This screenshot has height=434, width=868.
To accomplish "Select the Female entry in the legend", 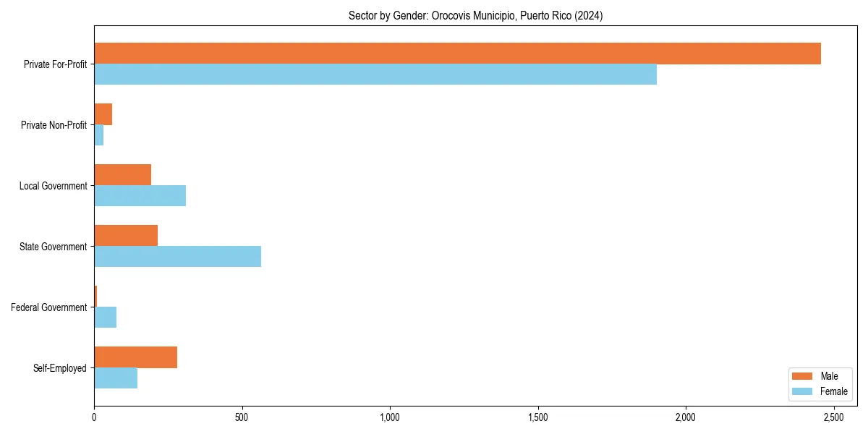I will point(833,391).
